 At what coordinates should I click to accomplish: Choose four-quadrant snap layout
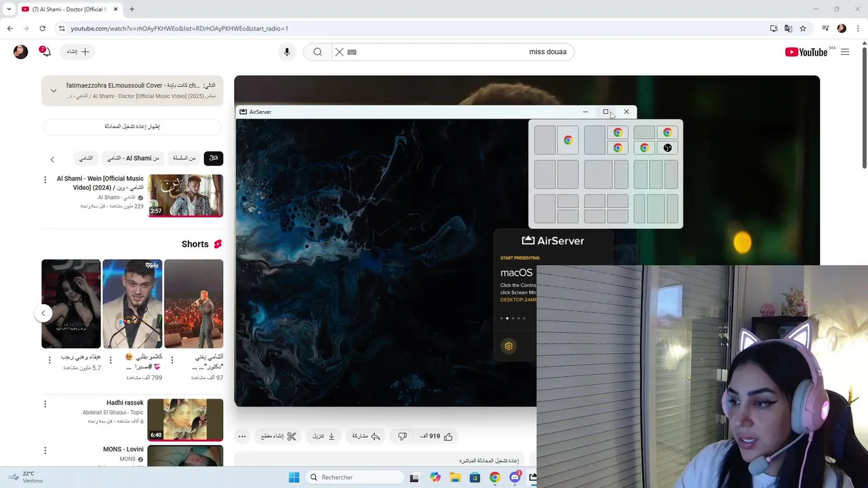point(606,209)
